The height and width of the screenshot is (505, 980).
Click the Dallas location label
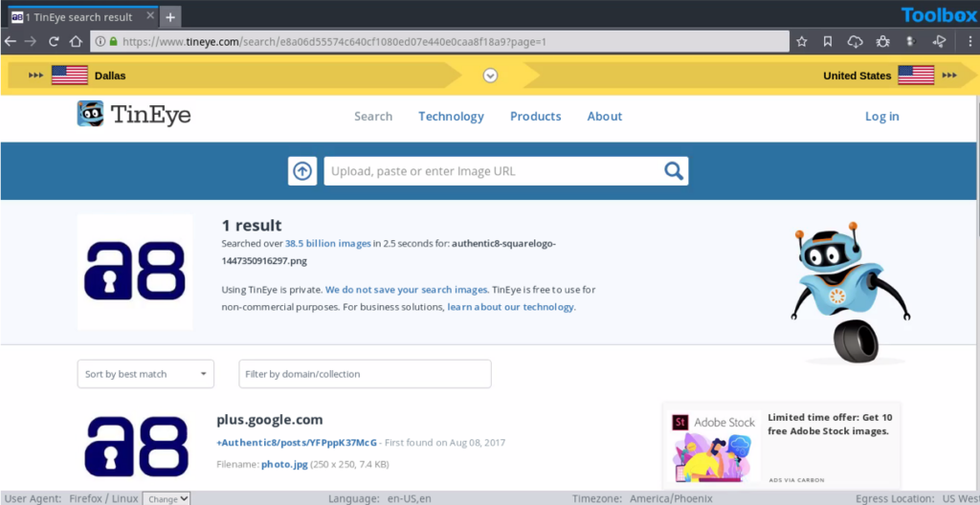click(110, 76)
